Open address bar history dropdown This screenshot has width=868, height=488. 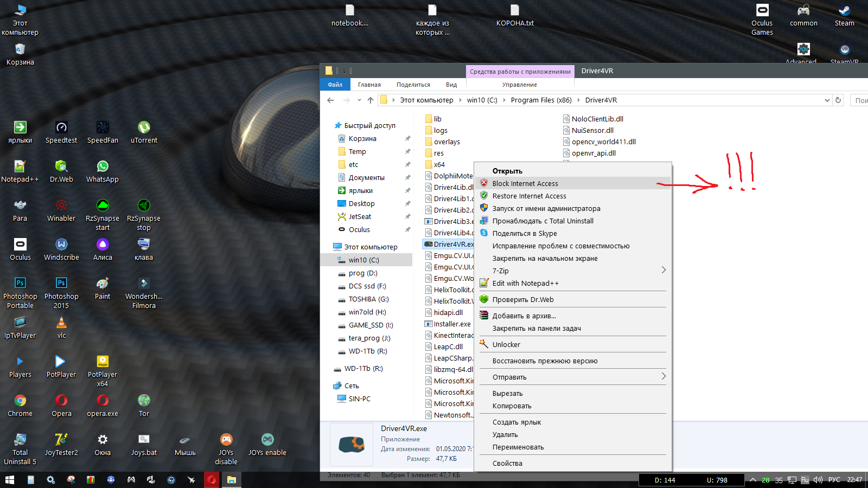coord(827,100)
